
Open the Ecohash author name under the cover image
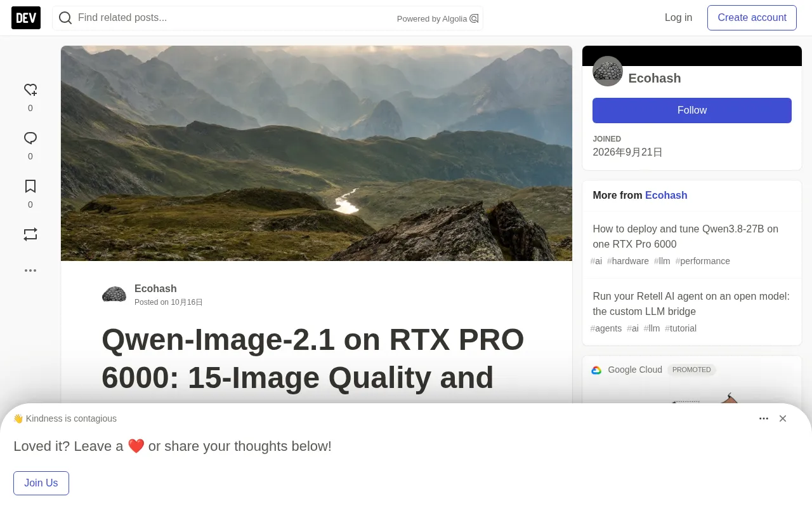click(155, 288)
